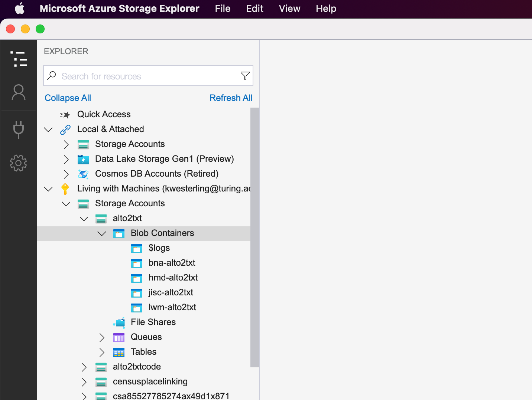
Task: Select the Cosmos DB Accounts (Retired) label
Action: tap(156, 174)
